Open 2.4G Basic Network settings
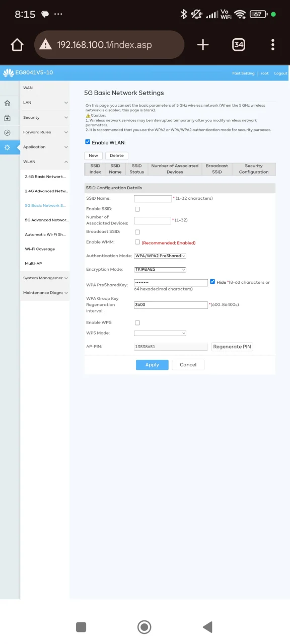This screenshot has width=290, height=644. (45, 177)
